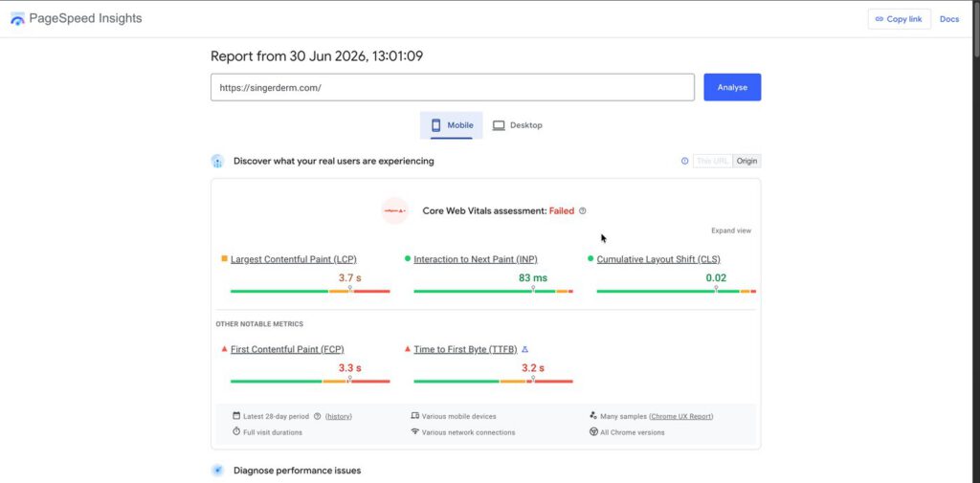Viewport: 980px width, 483px height.
Task: Click the 3.3 s FCP value
Action: 350,368
